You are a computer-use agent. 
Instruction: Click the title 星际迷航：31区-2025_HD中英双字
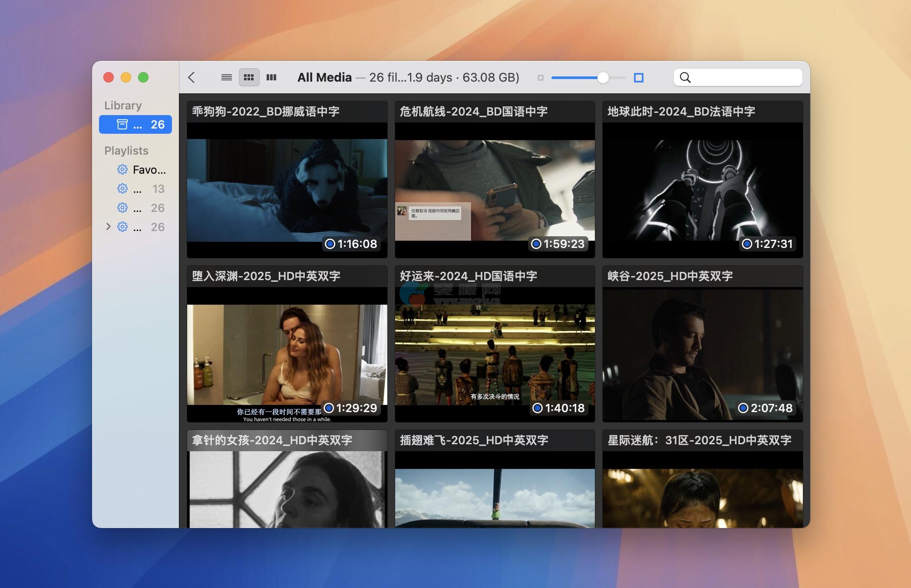pos(700,440)
